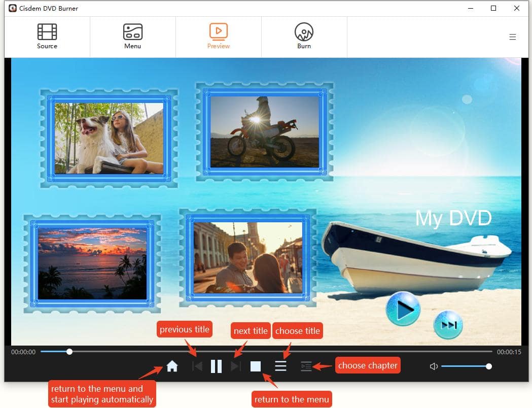Open the hamburger menu at top right

(513, 37)
